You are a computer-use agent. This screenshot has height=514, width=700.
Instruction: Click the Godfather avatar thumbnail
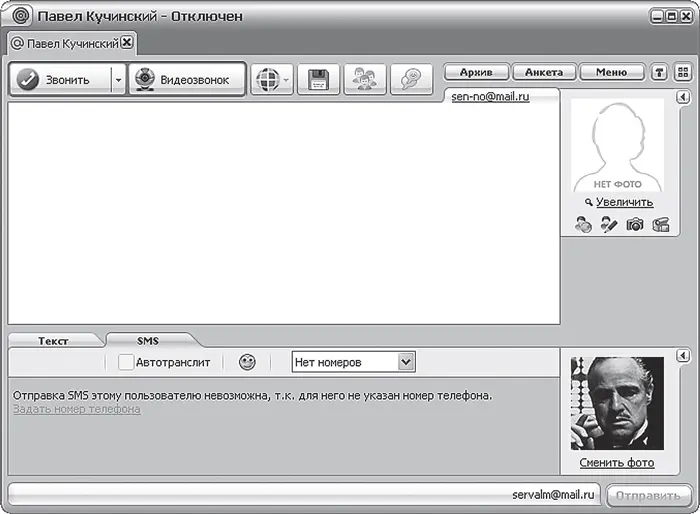click(617, 403)
